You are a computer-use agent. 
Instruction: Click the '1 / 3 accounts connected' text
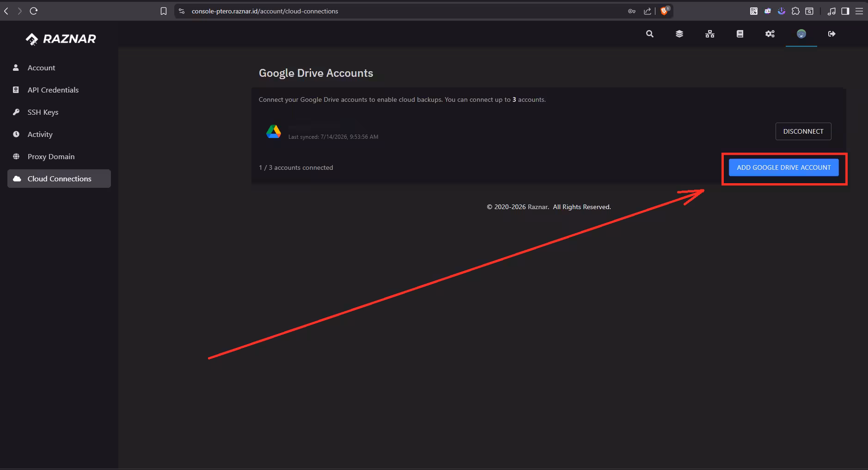click(x=296, y=167)
